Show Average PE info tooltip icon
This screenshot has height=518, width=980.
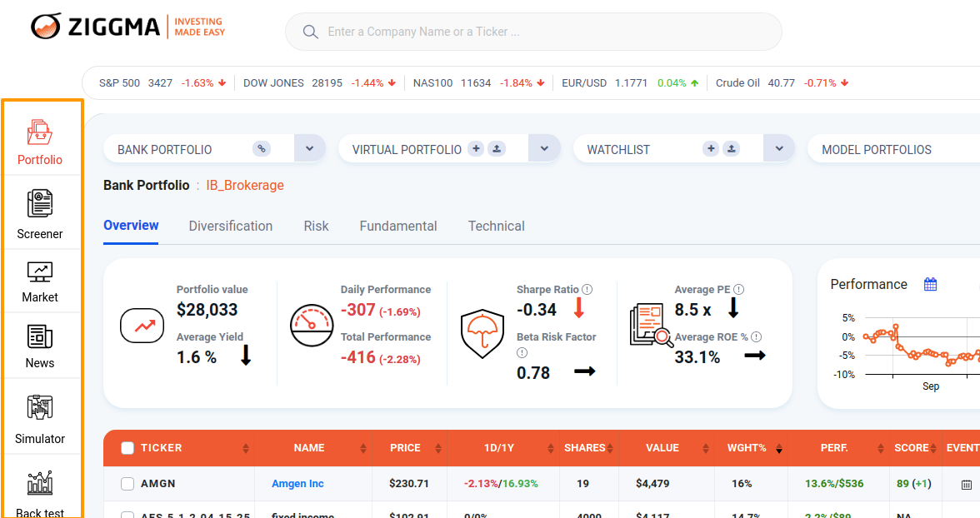(738, 289)
